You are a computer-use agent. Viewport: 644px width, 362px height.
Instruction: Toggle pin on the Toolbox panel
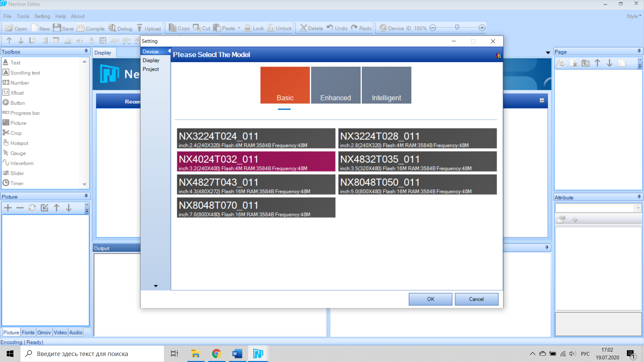tap(86, 51)
